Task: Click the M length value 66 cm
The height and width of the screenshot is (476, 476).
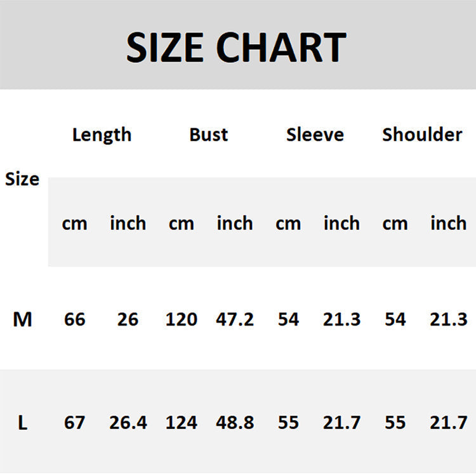Action: [74, 319]
